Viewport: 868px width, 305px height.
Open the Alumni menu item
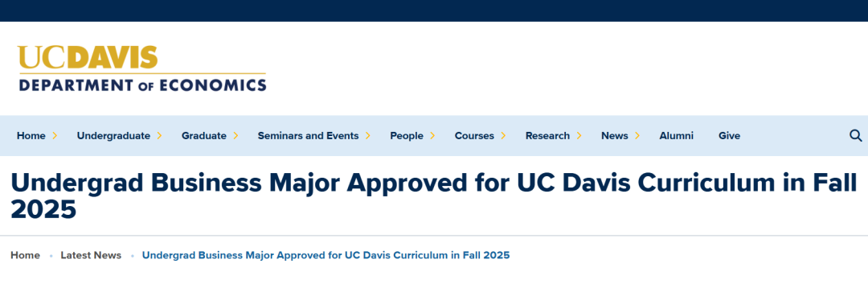click(x=676, y=136)
